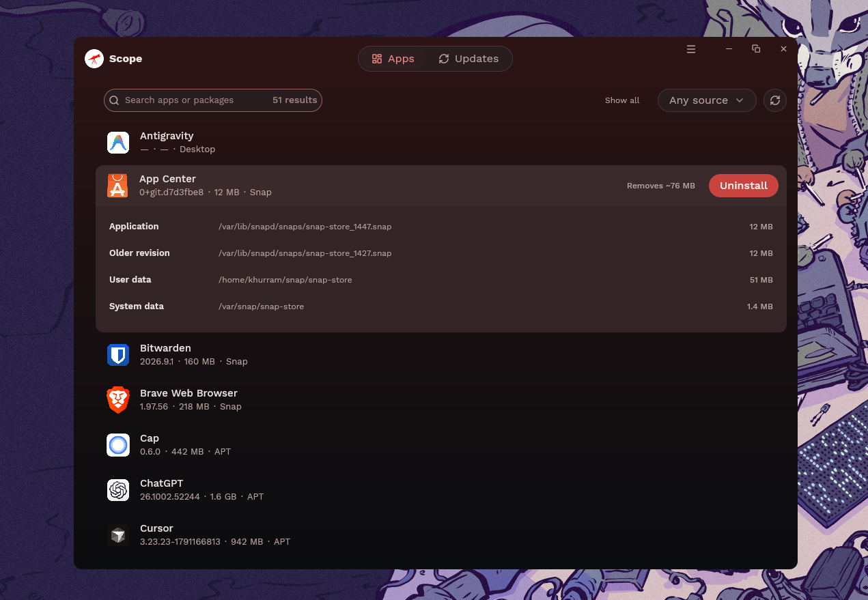Click the Cursor cube icon

coord(118,535)
